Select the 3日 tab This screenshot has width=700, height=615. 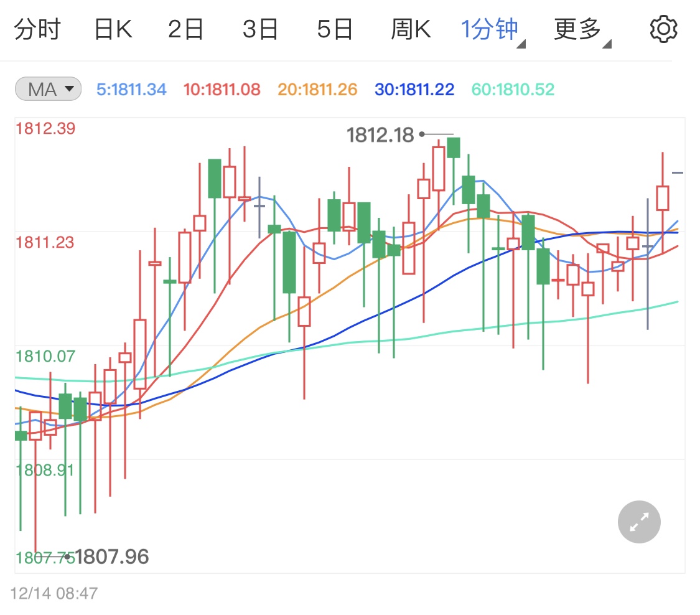click(x=260, y=29)
